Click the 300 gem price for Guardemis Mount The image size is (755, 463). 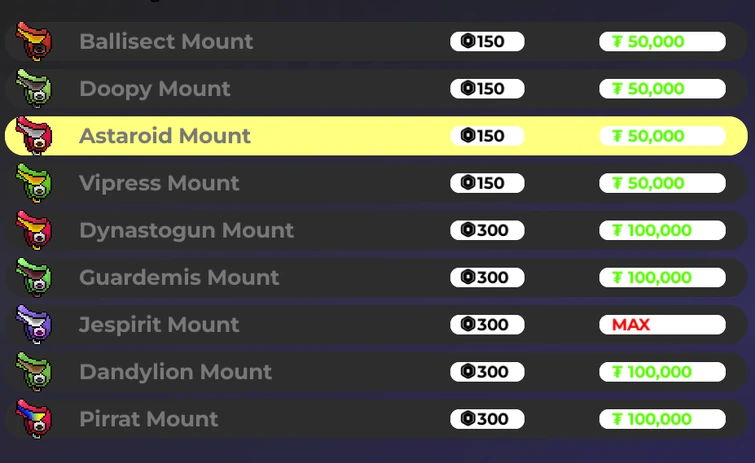tap(487, 277)
